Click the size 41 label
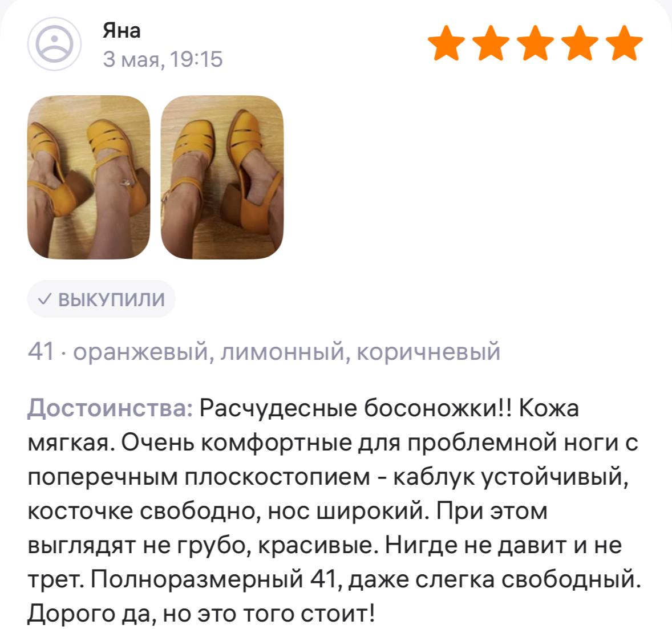The width and height of the screenshot is (672, 629). [41, 351]
